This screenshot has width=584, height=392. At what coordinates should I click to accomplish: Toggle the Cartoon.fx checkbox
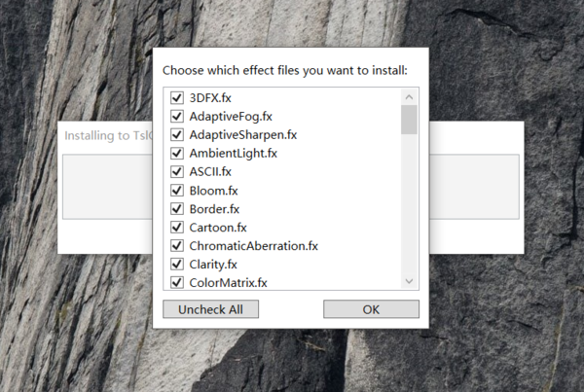177,228
